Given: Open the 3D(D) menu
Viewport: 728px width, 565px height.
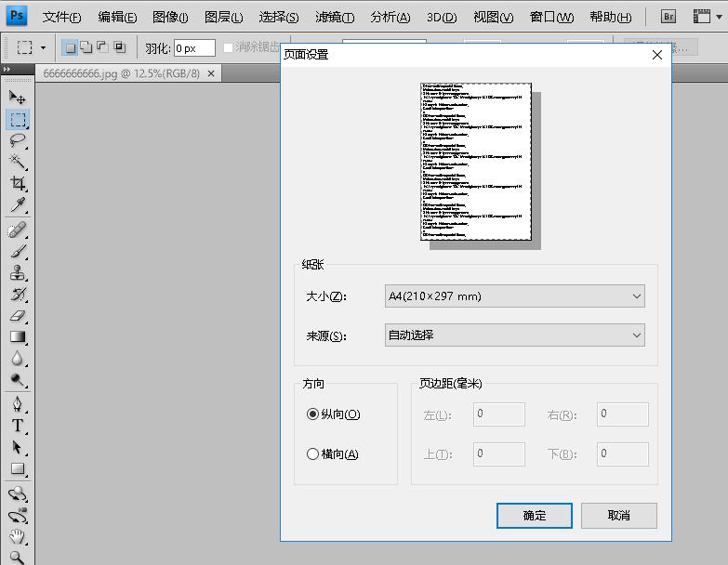Looking at the screenshot, I should (442, 17).
